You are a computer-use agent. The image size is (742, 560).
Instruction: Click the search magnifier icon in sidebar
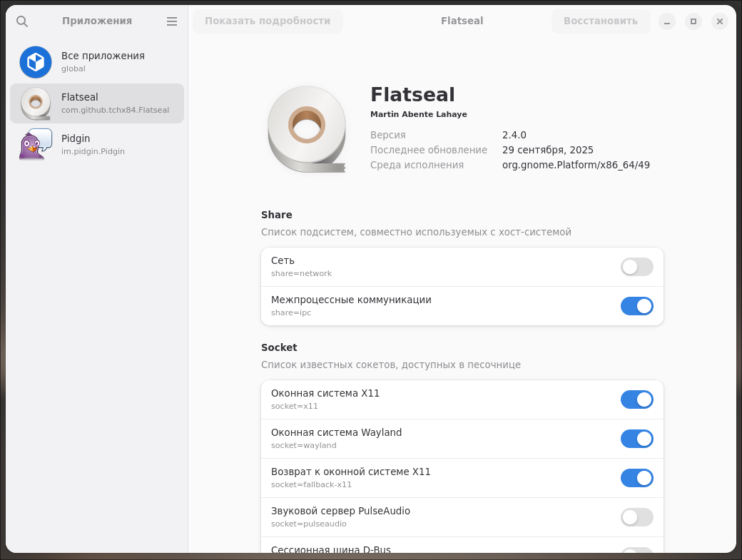(22, 21)
